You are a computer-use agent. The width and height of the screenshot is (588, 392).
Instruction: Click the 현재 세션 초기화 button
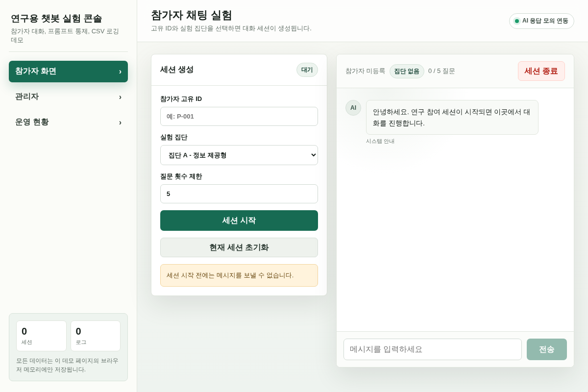pyautogui.click(x=239, y=247)
